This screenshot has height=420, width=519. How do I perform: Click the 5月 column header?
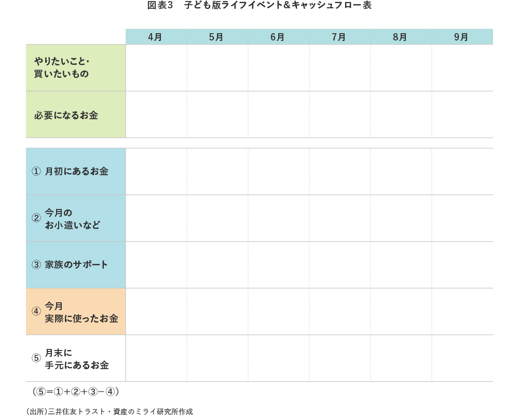point(216,36)
